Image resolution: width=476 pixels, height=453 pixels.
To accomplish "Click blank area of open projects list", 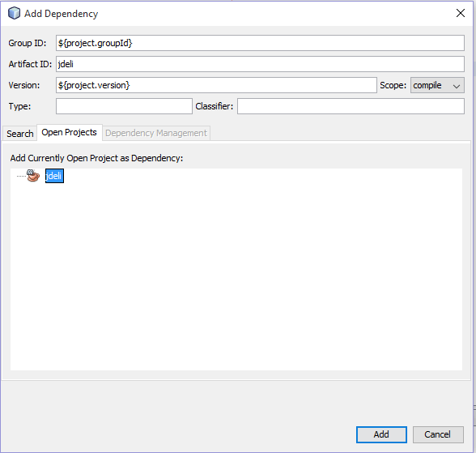I will 236,273.
